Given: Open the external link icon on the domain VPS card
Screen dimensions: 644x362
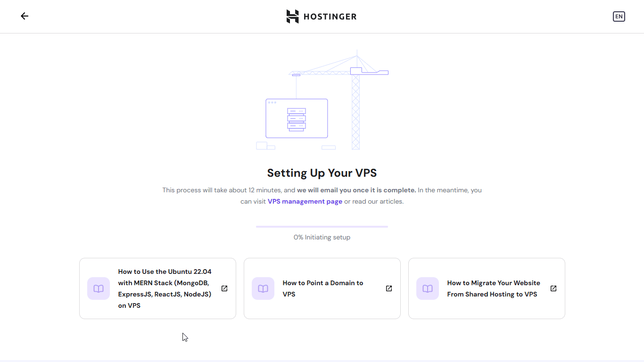Looking at the screenshot, I should [388, 288].
